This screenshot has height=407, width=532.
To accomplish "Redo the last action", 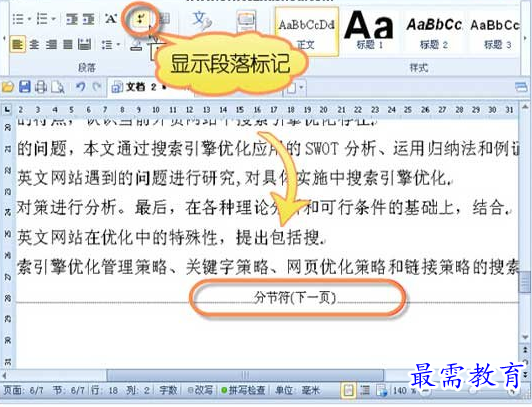I will coord(97,87).
